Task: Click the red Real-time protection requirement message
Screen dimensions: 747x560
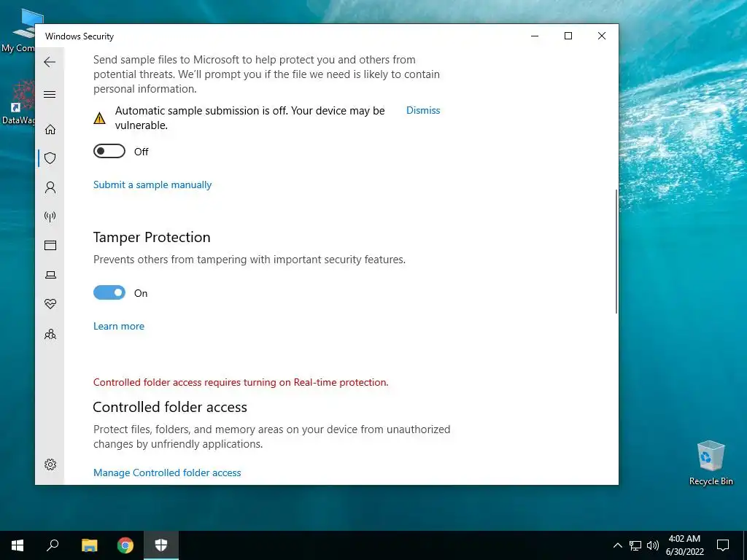Action: click(241, 382)
